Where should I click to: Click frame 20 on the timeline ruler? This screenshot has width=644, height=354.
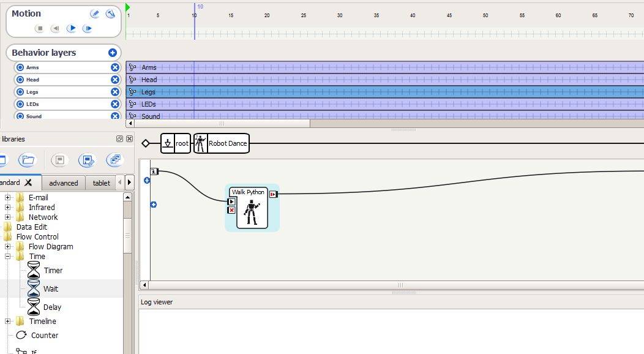coord(267,15)
